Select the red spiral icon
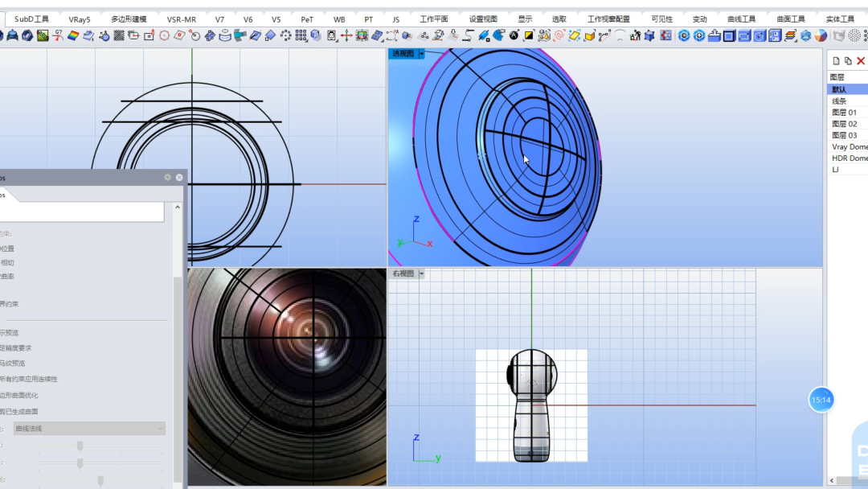Image resolution: width=868 pixels, height=489 pixels. click(x=559, y=36)
